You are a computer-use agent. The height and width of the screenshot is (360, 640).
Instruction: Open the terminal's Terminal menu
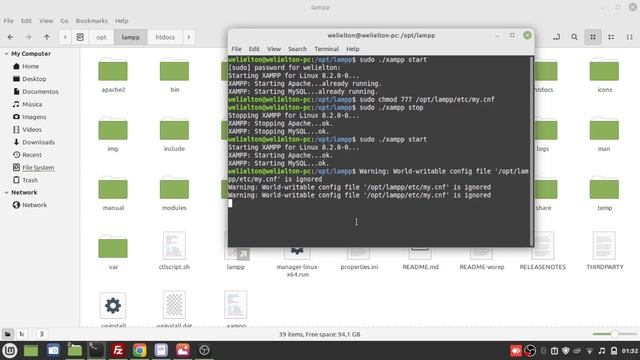point(326,49)
